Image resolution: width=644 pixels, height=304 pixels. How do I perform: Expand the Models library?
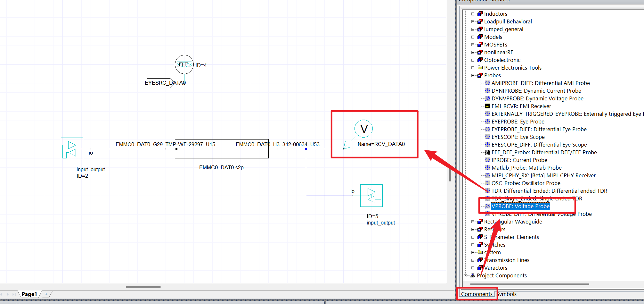click(x=473, y=37)
